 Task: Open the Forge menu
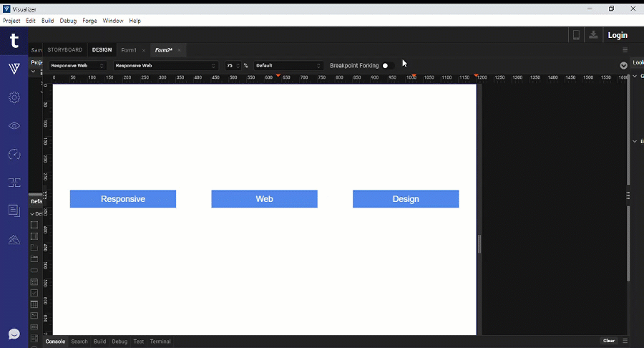coord(89,21)
